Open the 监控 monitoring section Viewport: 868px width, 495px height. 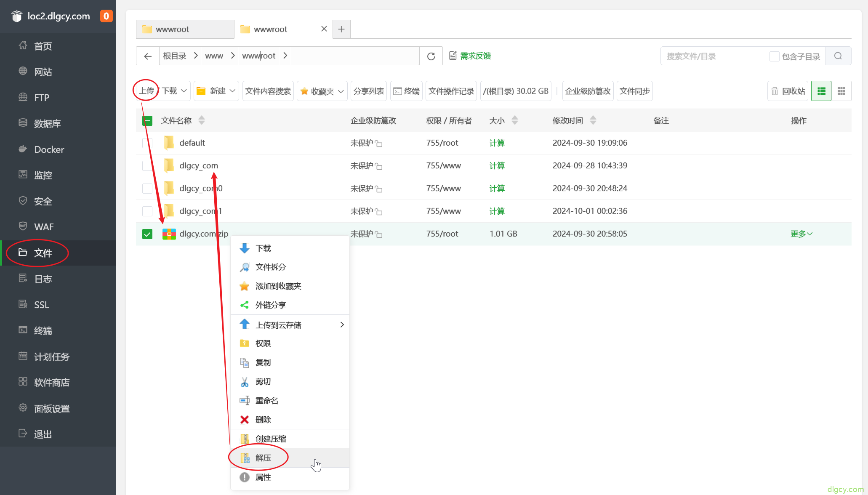click(x=58, y=175)
